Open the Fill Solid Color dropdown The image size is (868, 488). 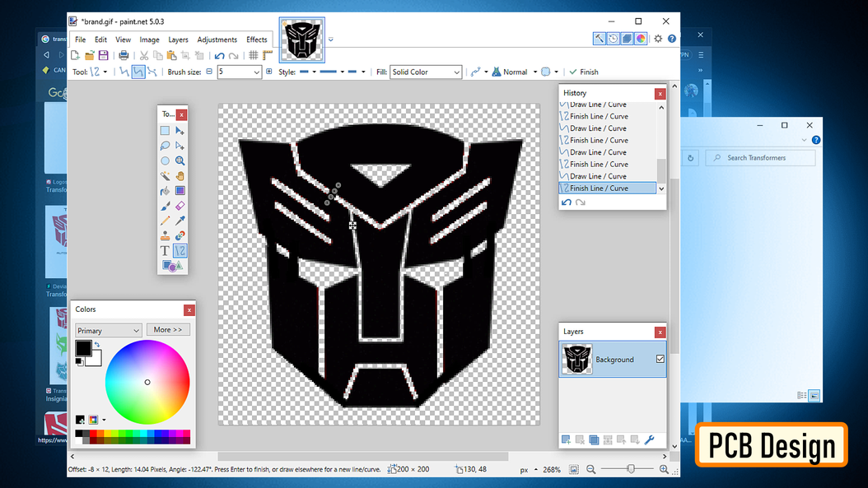pos(426,72)
